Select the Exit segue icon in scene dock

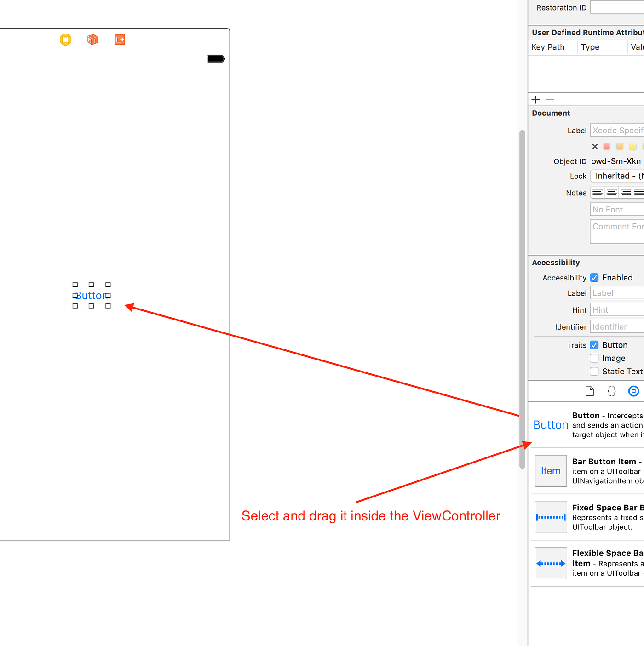(x=120, y=40)
